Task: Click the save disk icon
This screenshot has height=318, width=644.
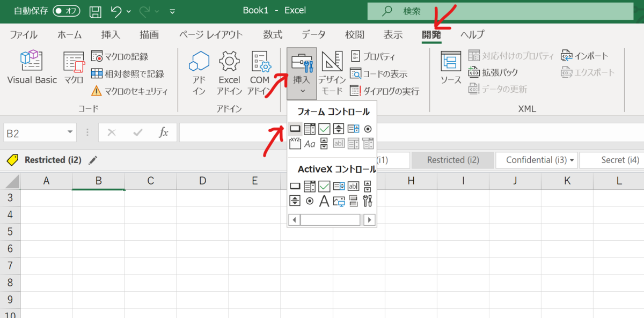Action: tap(95, 11)
